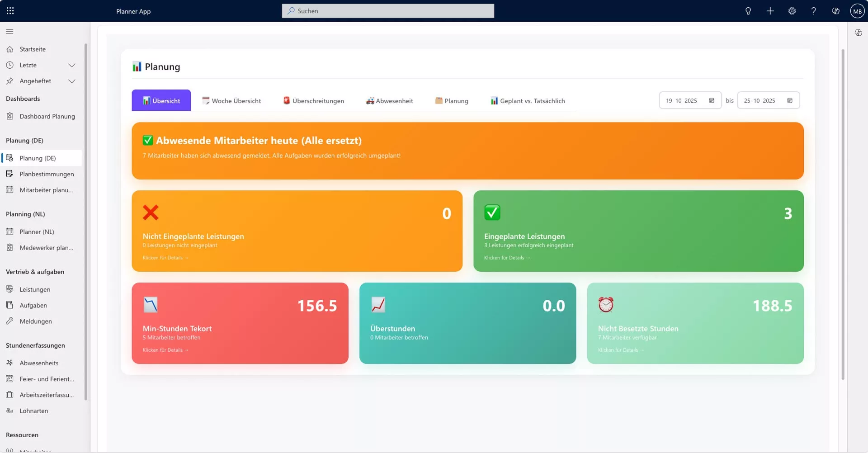868x453 pixels.
Task: Click the Planner App title
Action: coord(133,11)
